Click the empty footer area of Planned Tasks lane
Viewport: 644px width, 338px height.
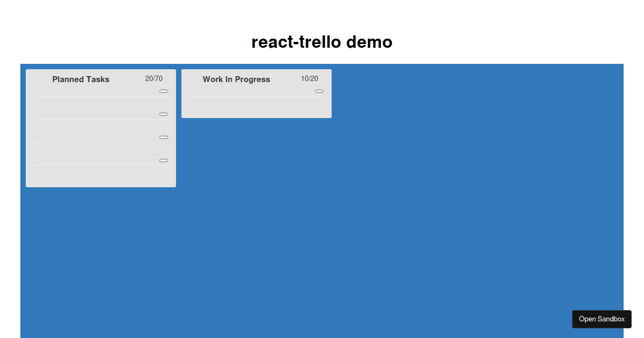(100, 177)
